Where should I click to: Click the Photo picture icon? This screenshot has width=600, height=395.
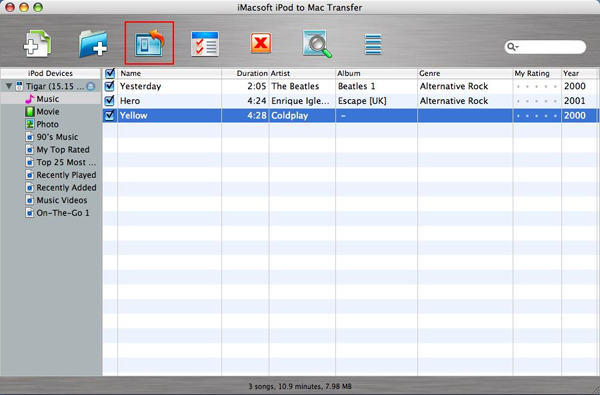[x=29, y=124]
